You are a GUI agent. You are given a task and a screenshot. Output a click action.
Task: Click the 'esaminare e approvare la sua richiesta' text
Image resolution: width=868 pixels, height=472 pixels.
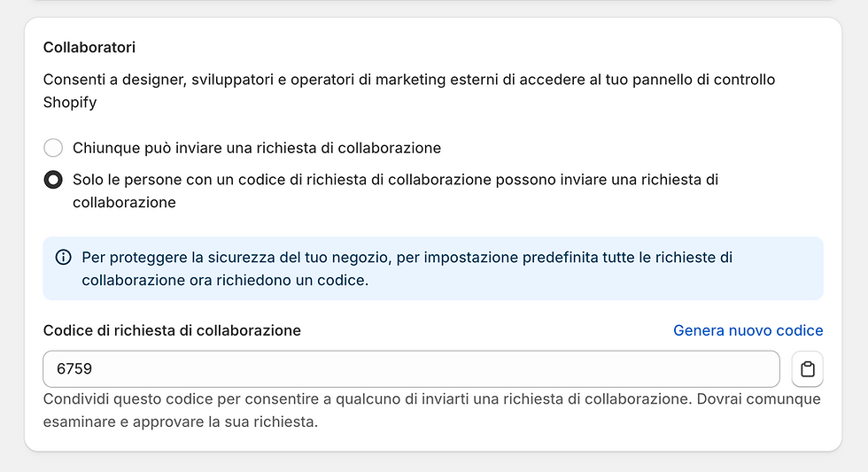click(180, 422)
